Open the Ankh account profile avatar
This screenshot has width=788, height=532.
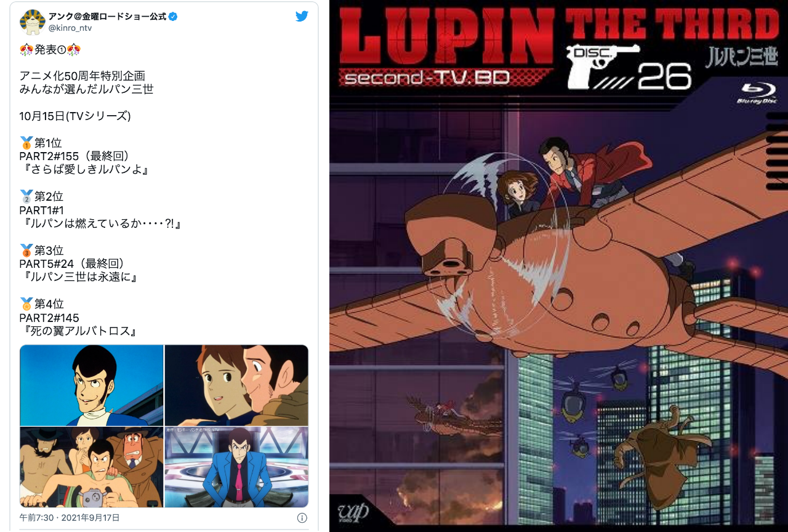pos(32,22)
